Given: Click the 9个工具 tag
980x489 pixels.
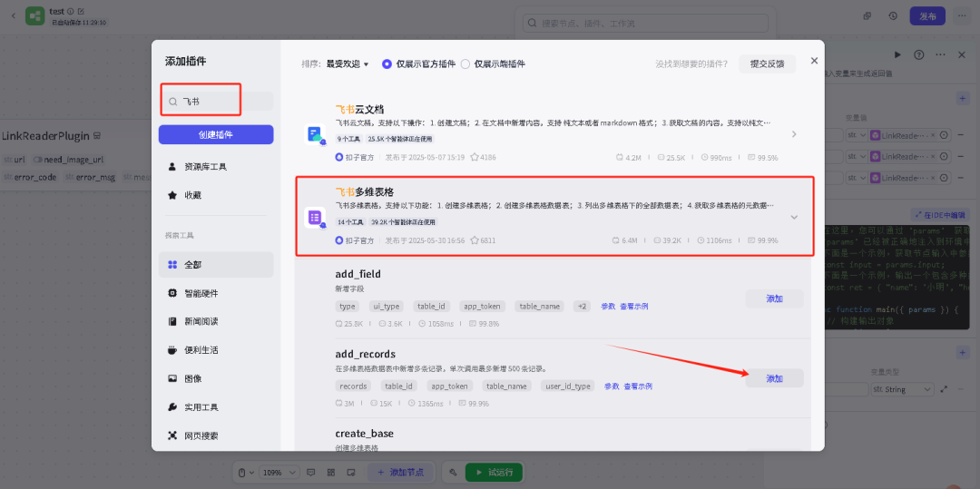Looking at the screenshot, I should click(348, 140).
